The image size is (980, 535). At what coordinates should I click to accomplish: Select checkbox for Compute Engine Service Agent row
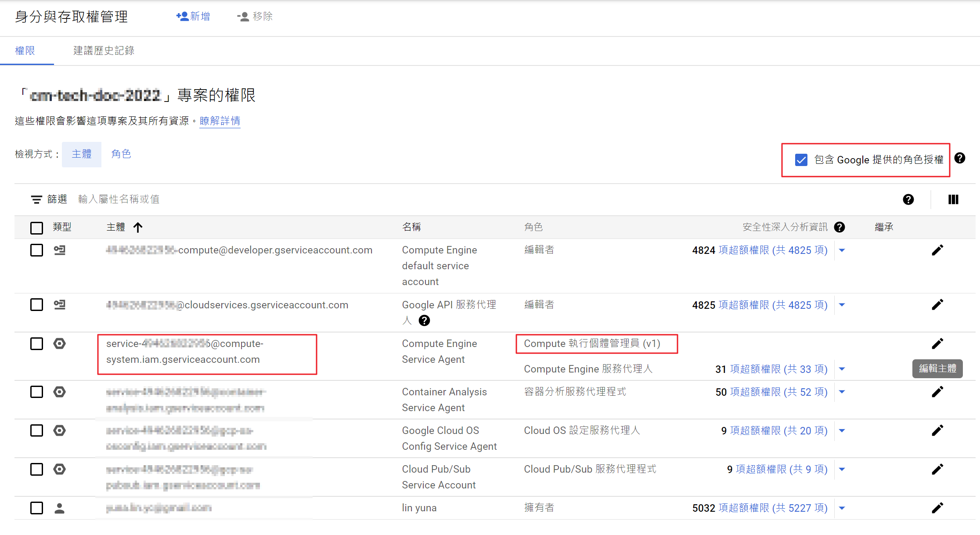pyautogui.click(x=36, y=343)
